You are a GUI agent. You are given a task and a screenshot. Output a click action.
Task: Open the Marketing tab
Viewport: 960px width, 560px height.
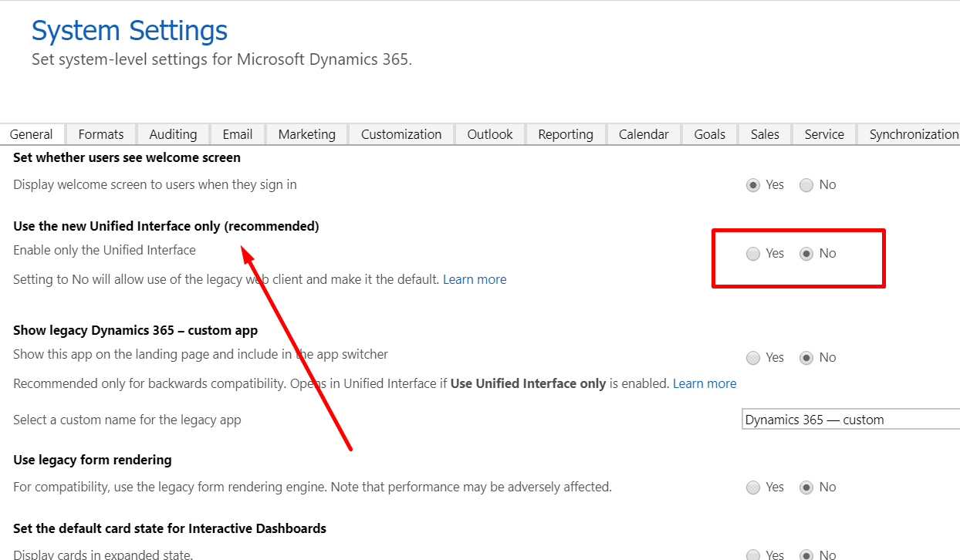pyautogui.click(x=307, y=134)
